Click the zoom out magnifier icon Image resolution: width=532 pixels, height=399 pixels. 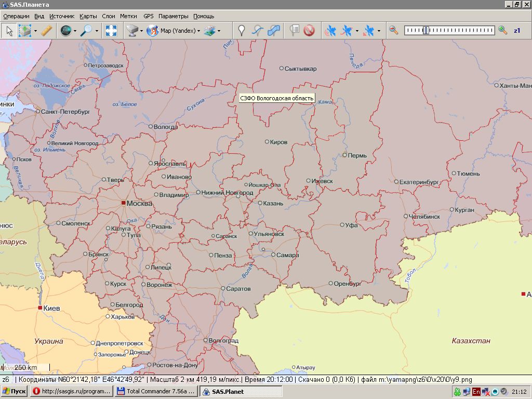(x=394, y=31)
